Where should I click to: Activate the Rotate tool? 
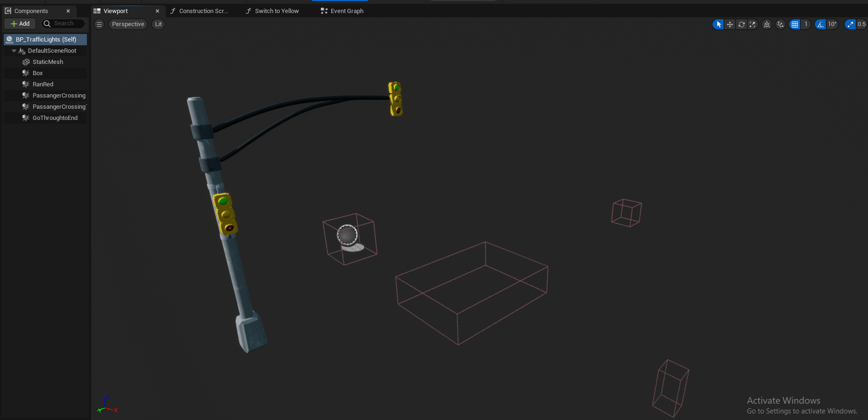tap(741, 24)
